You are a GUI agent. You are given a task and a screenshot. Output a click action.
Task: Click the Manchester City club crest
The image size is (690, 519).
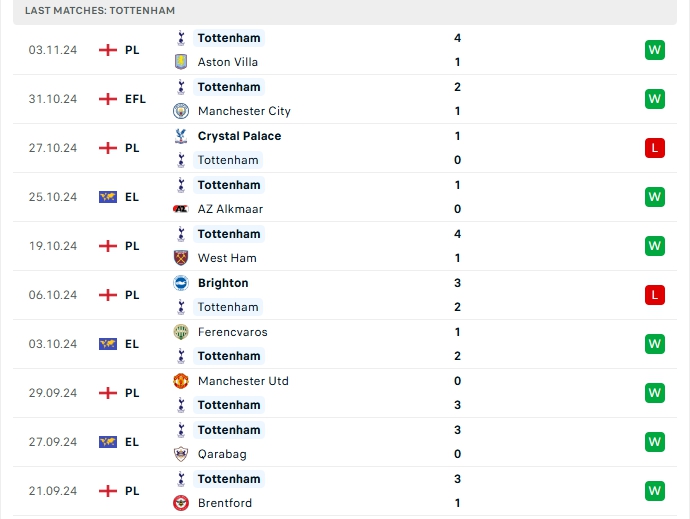(181, 111)
